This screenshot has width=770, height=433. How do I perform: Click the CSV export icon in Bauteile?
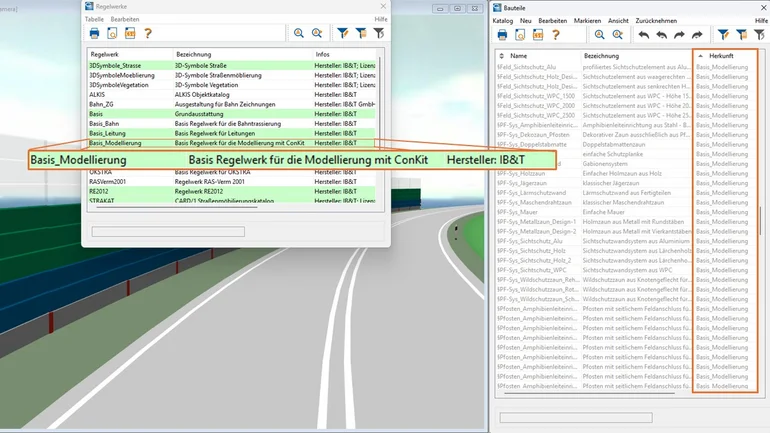[538, 35]
